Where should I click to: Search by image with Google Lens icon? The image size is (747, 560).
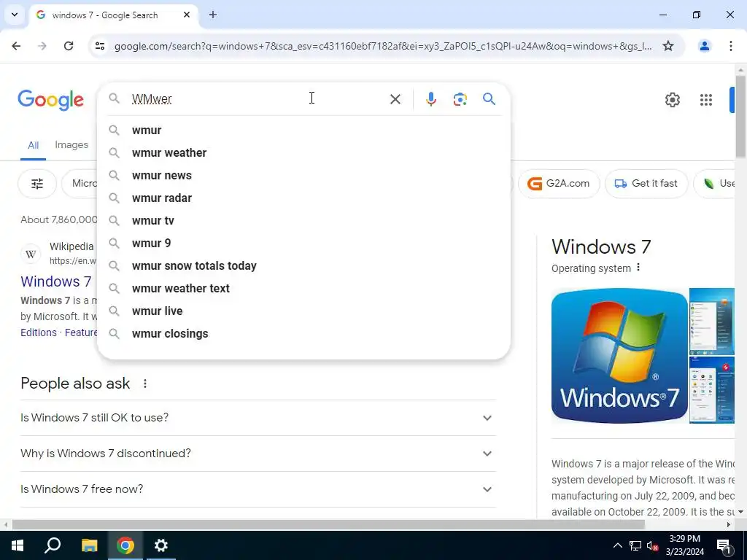click(460, 99)
